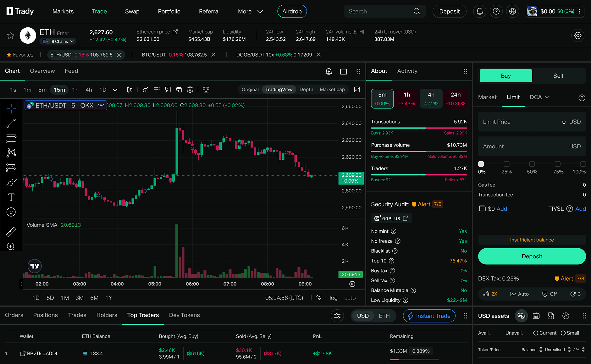Screen dimensions: 591x364
Task: Open chart settings gear in toolbar
Action: click(190, 90)
